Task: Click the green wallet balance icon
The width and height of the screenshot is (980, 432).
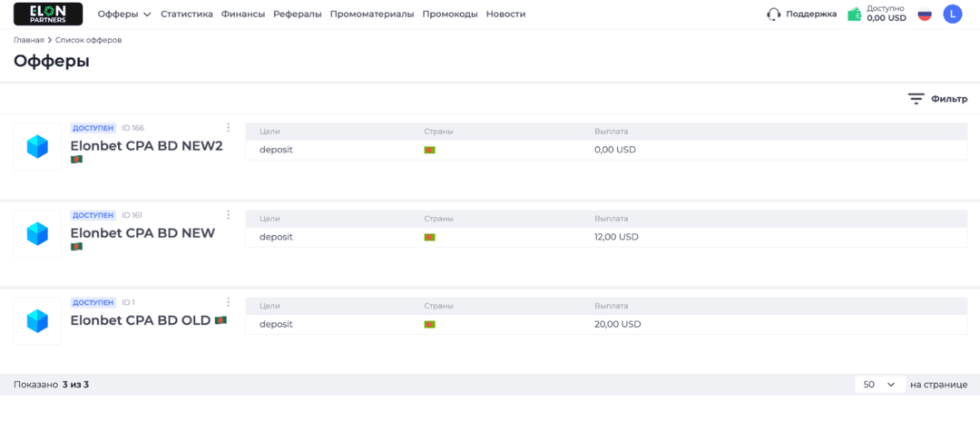Action: [x=855, y=15]
